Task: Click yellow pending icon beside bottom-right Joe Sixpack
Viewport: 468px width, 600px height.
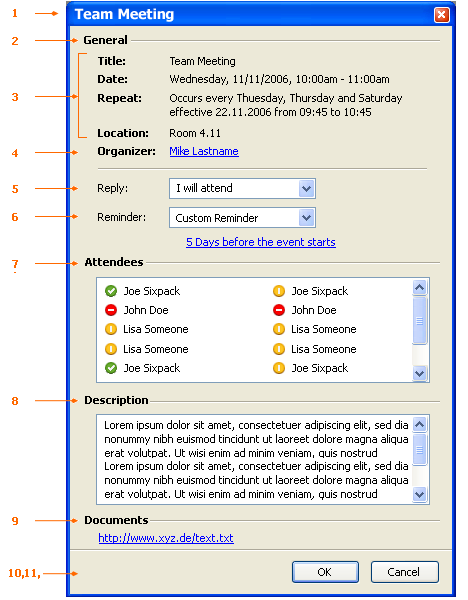Action: tap(279, 368)
